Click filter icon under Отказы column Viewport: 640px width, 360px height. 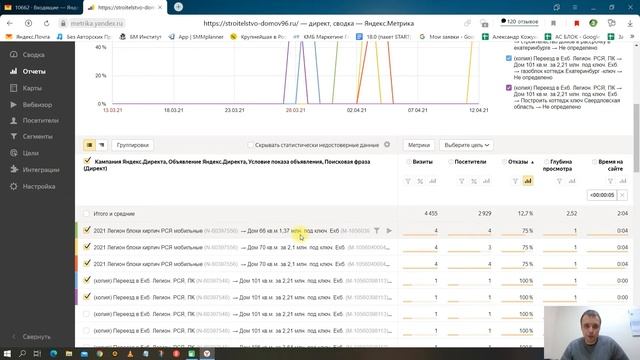click(516, 181)
